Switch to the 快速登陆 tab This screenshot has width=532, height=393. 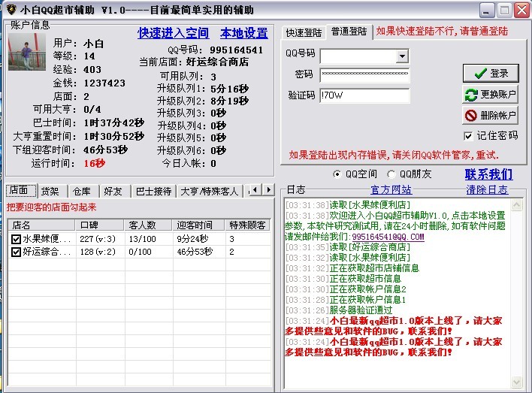(304, 32)
